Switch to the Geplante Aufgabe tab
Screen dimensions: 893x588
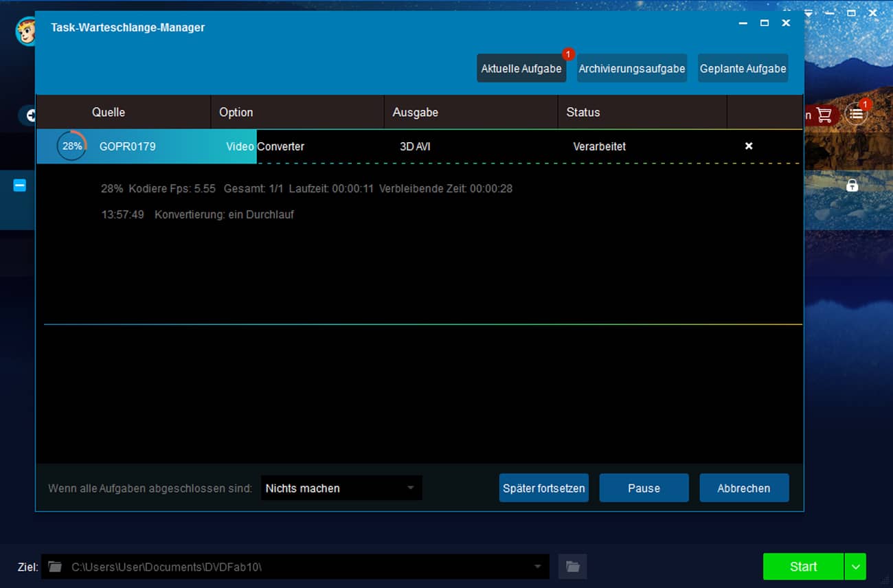pyautogui.click(x=743, y=69)
